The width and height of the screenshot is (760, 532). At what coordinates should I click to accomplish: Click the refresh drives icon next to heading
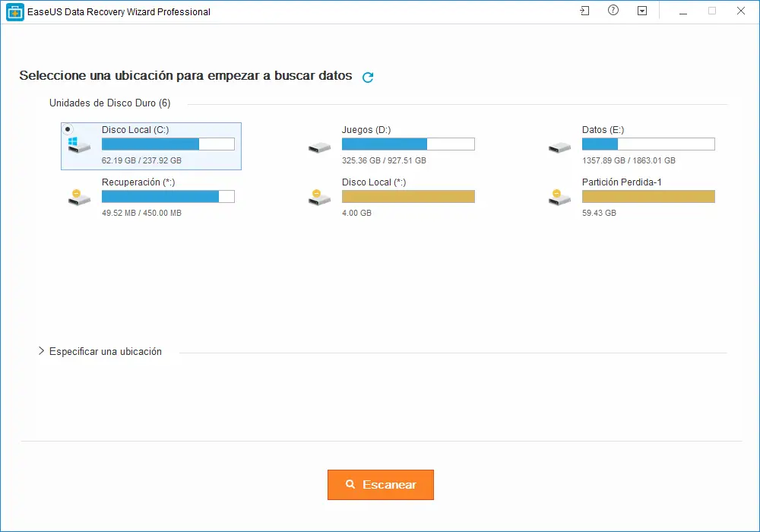click(x=368, y=77)
